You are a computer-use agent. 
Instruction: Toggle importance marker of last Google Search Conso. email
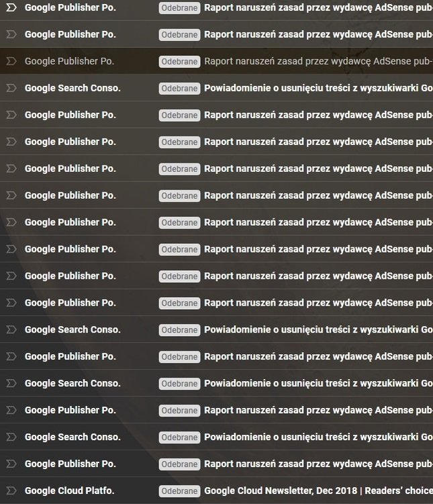(x=11, y=437)
